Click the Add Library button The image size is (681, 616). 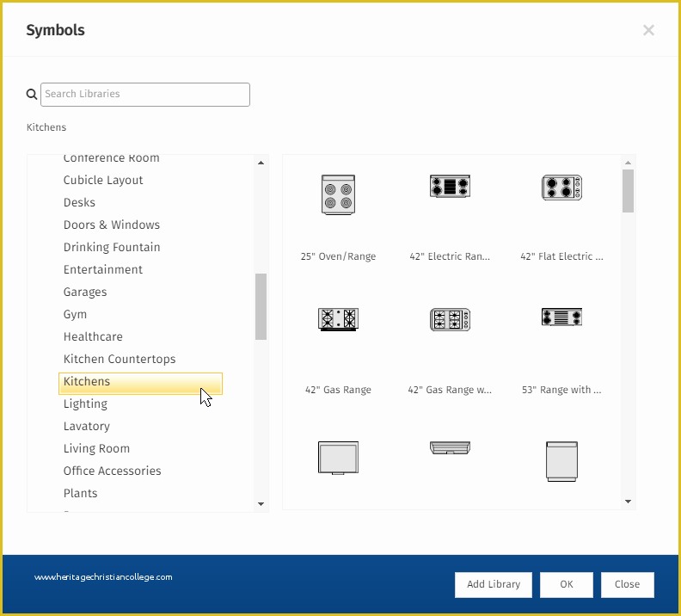(x=494, y=584)
